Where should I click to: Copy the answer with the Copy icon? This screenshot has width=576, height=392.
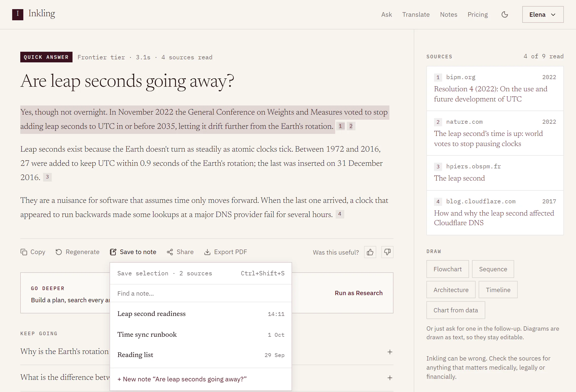(x=24, y=252)
